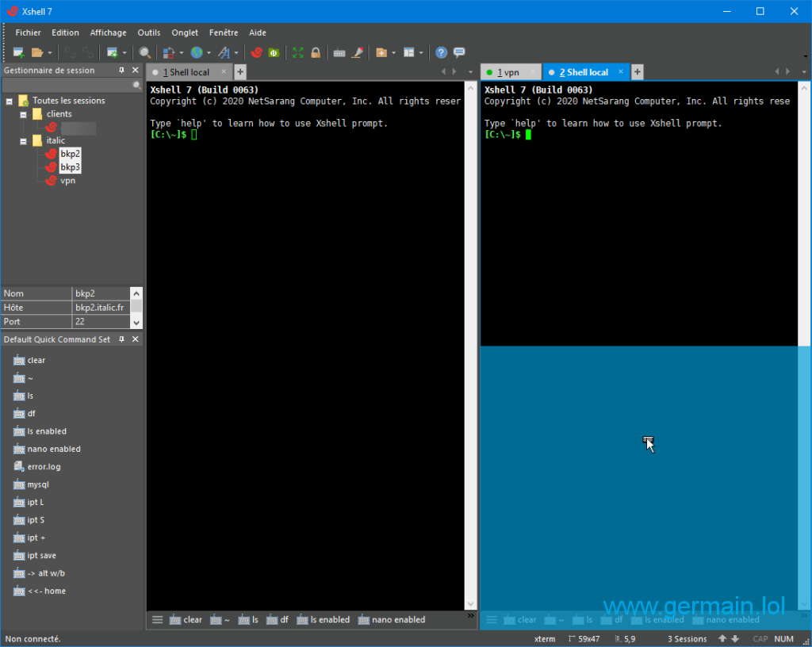
Task: Click the padlock Lock icon
Action: coord(316,53)
